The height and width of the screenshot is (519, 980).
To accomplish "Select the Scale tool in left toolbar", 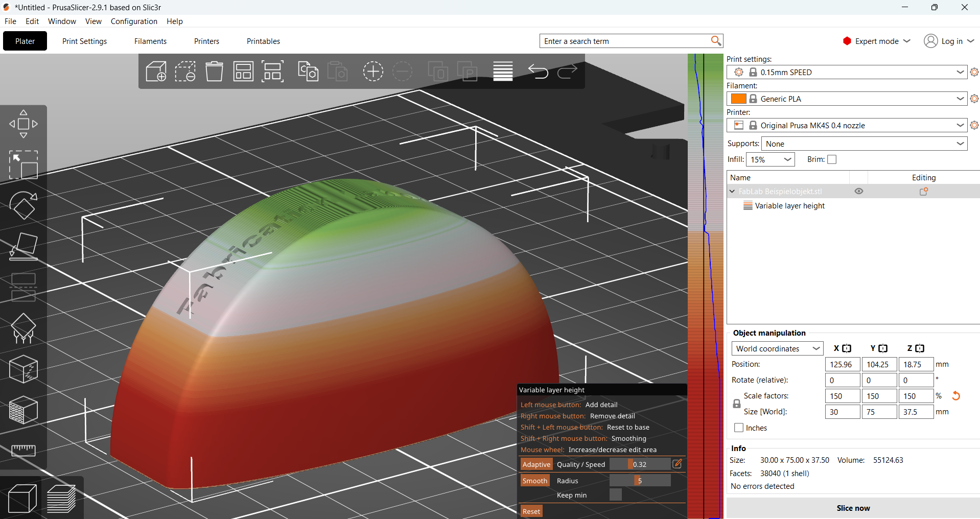I will 24,164.
